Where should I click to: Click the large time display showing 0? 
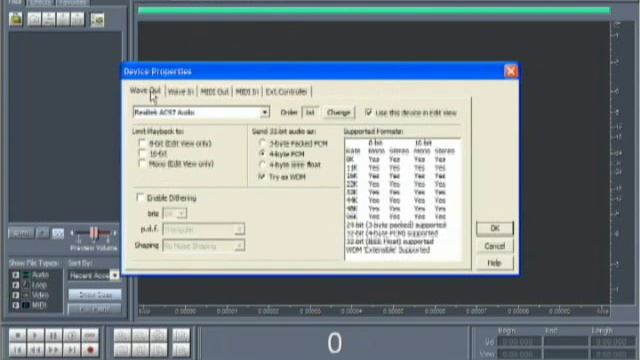pyautogui.click(x=334, y=342)
